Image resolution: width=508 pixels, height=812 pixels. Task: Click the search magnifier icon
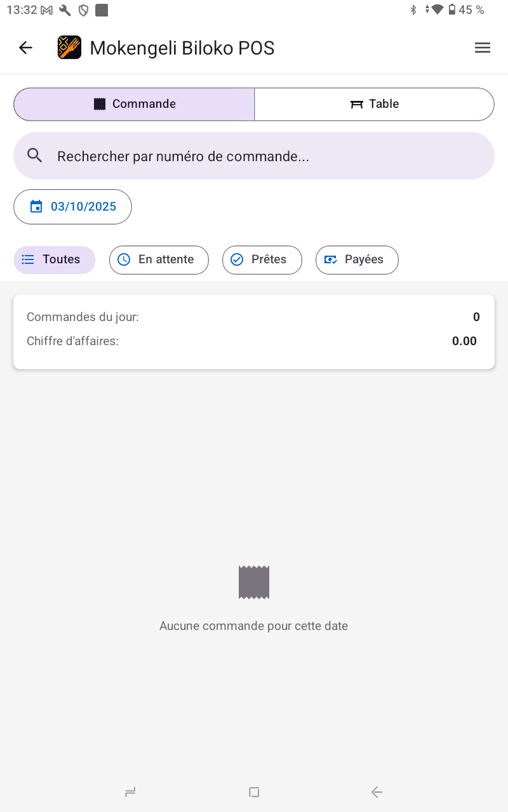click(35, 156)
